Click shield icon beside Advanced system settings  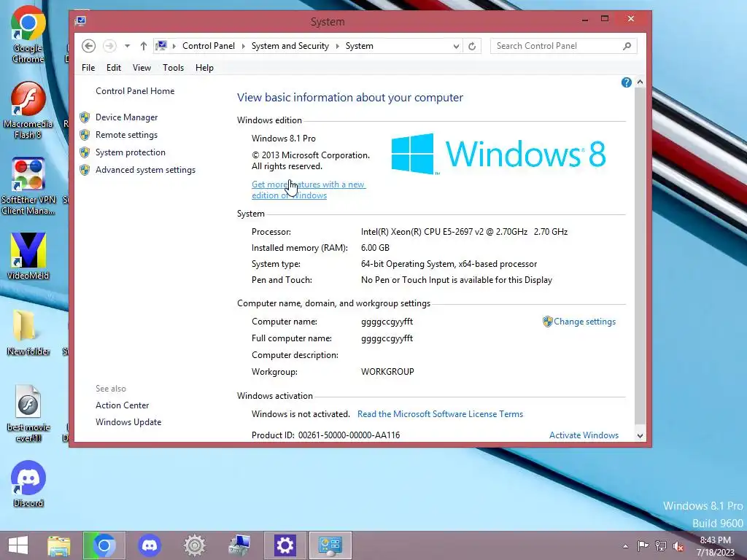85,170
